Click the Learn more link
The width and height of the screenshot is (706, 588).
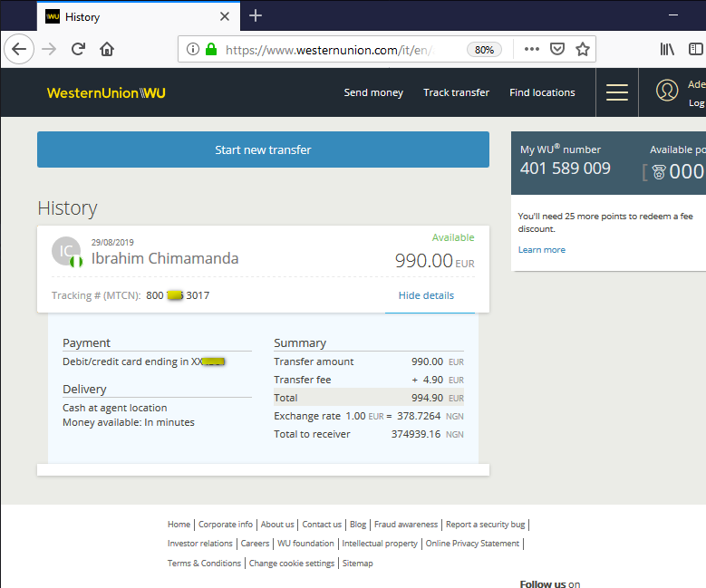(x=542, y=250)
